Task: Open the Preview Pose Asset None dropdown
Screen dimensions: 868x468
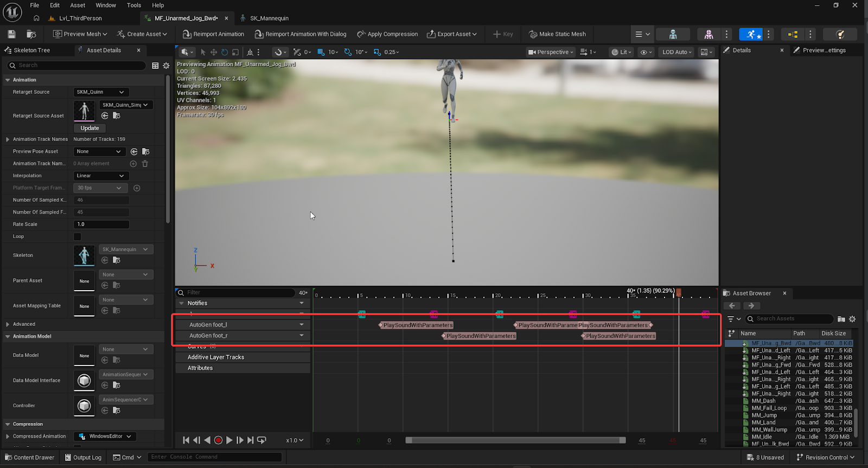Action: coord(99,152)
